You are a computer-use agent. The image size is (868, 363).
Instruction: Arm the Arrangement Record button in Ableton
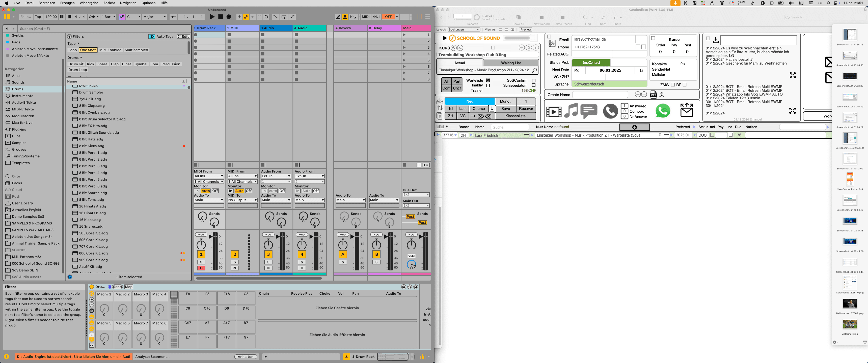pos(229,16)
